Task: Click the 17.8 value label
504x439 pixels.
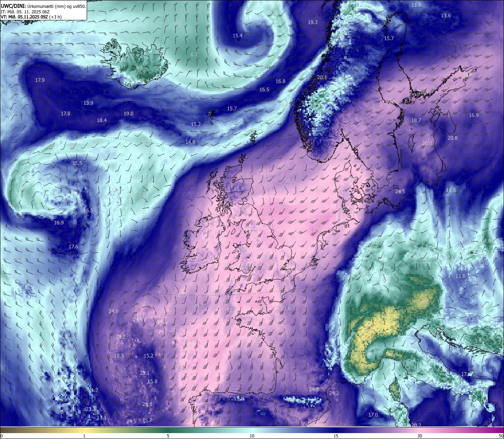Action: pos(65,114)
